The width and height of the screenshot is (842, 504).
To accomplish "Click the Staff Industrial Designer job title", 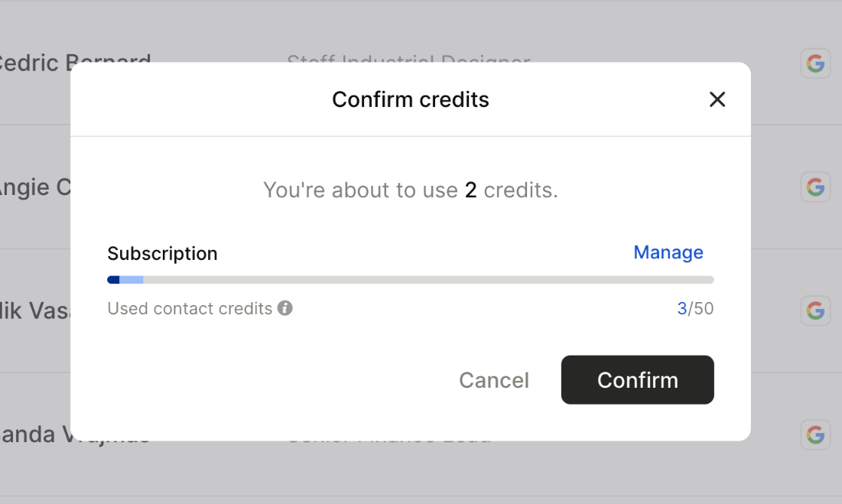I will click(x=408, y=63).
